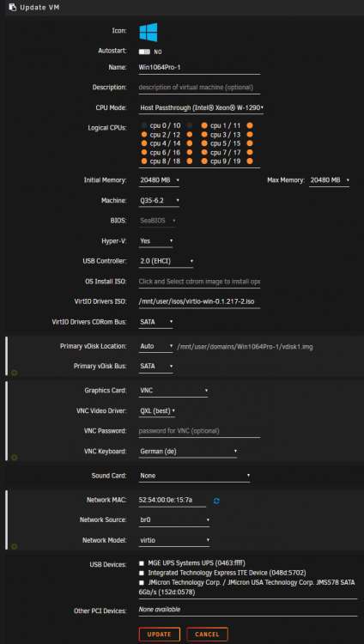Image resolution: width=364 pixels, height=644 pixels.
Task: Click the OS Install ISO field
Action: pyautogui.click(x=199, y=282)
